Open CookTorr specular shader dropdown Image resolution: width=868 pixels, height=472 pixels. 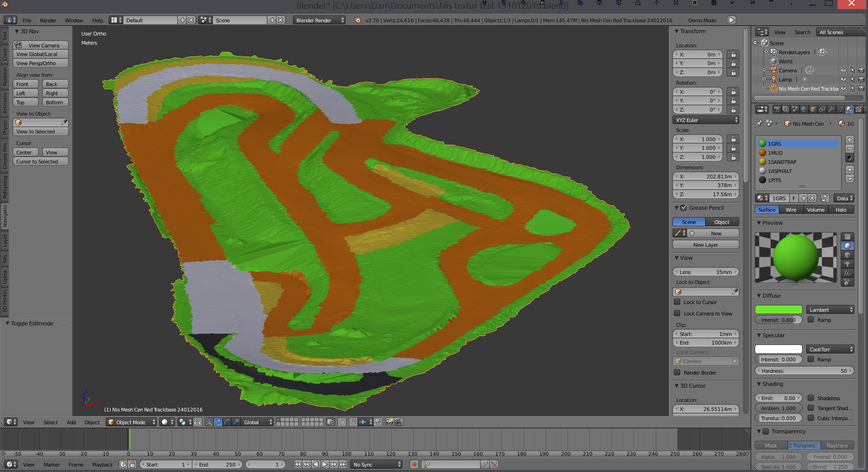[830, 349]
